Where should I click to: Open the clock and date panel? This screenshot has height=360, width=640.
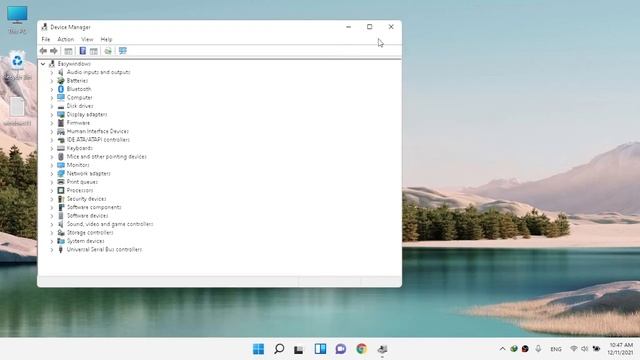(620, 349)
